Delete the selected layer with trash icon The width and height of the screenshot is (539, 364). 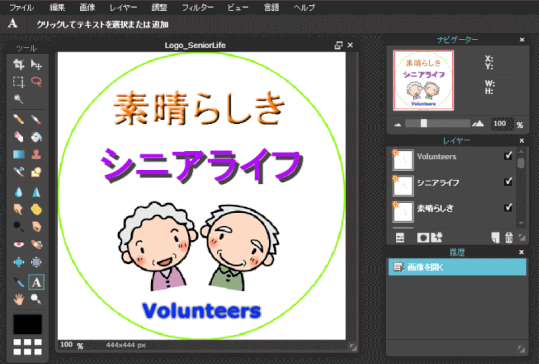point(509,238)
